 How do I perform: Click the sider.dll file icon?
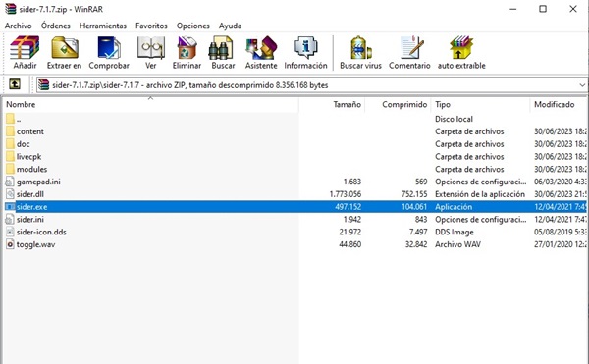pyautogui.click(x=10, y=194)
